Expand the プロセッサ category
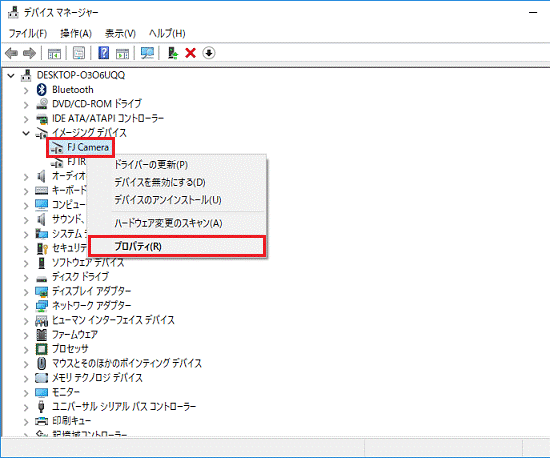The image size is (550, 458). (26, 350)
